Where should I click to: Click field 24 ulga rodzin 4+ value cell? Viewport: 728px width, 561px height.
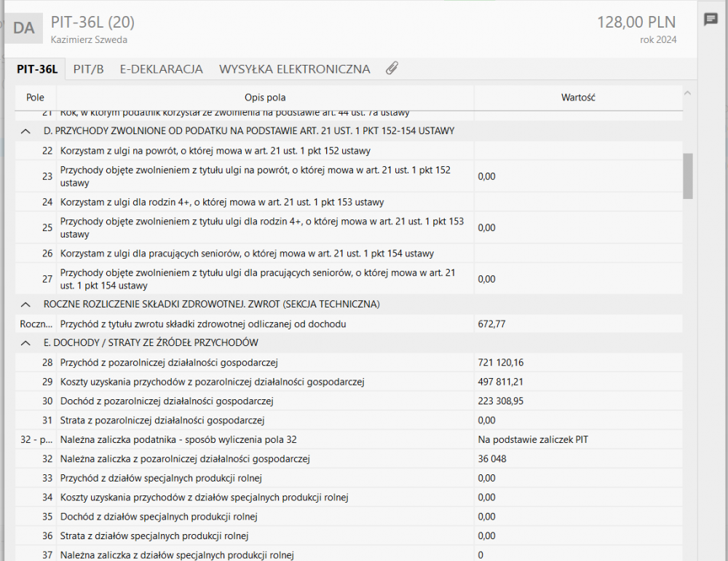tap(579, 202)
